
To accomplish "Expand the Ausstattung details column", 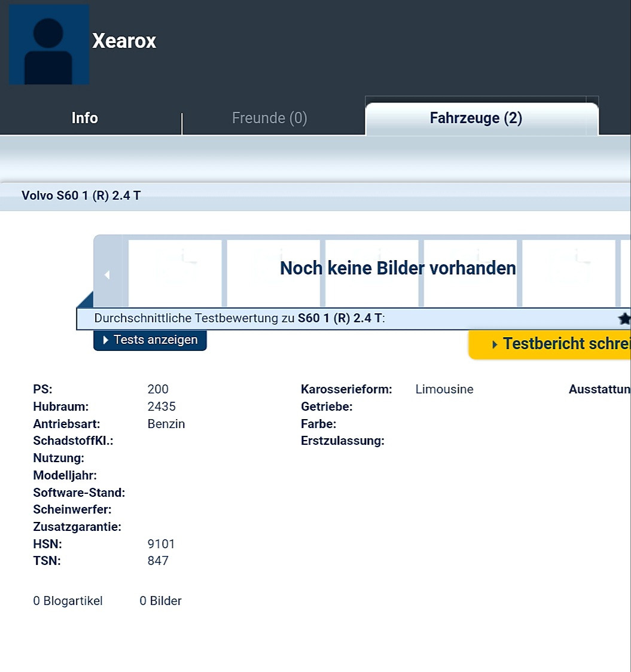I will [599, 389].
